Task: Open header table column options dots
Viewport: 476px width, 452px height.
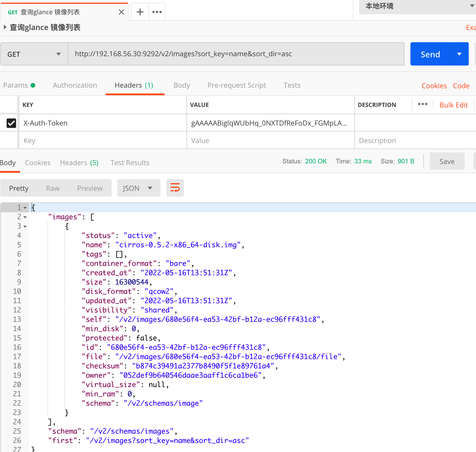Action: pyautogui.click(x=423, y=104)
